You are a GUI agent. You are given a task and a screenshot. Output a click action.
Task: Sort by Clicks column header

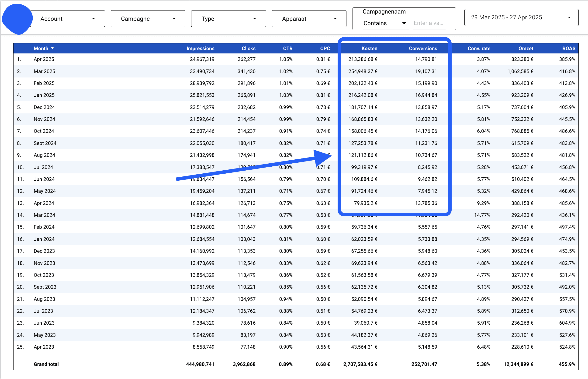248,49
